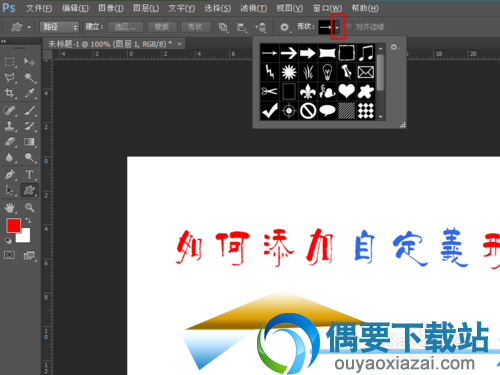Choose the talk bubble shape

tap(327, 110)
